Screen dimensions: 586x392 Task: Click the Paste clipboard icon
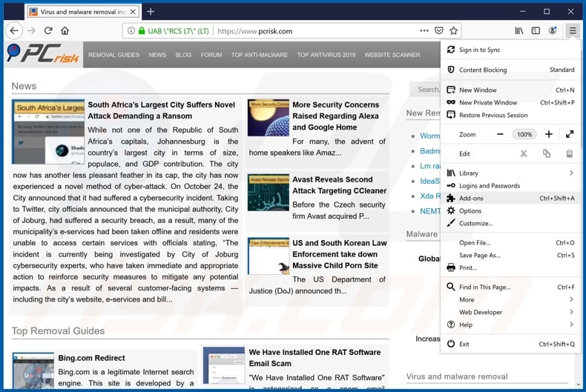pyautogui.click(x=569, y=154)
